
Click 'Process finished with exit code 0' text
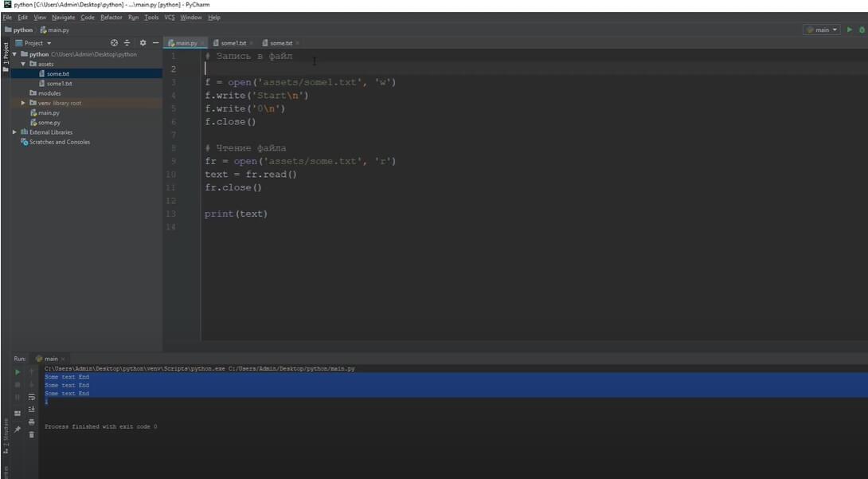tap(101, 426)
